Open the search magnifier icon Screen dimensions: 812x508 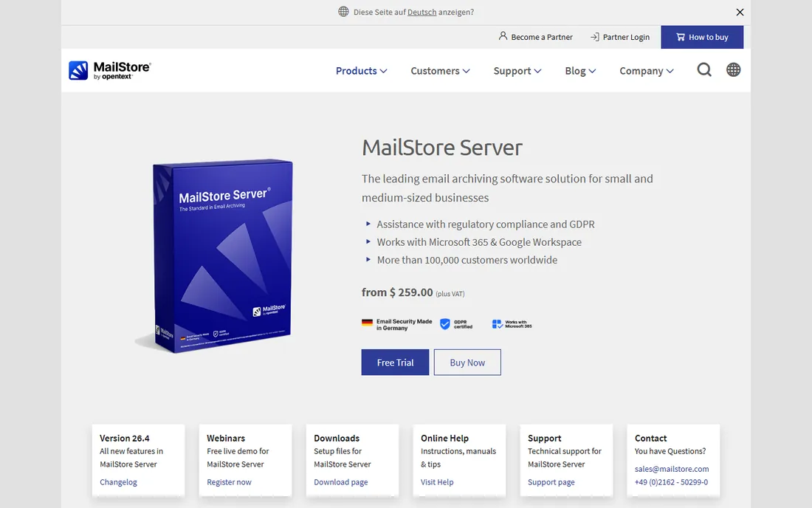703,69
